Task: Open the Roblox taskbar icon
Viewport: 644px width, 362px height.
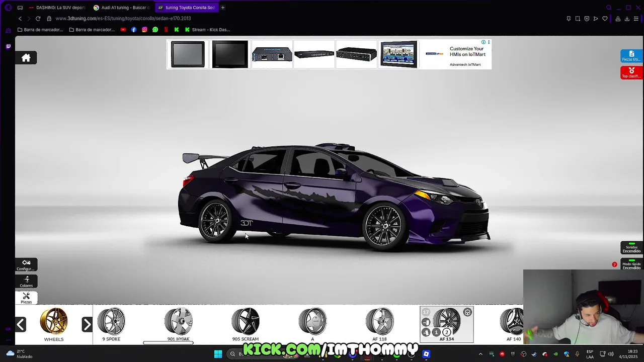Action: pos(426,354)
